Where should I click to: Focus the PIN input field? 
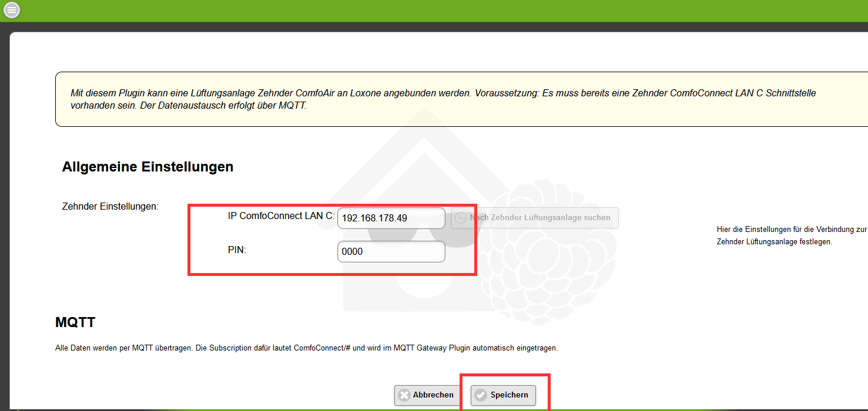[x=391, y=251]
